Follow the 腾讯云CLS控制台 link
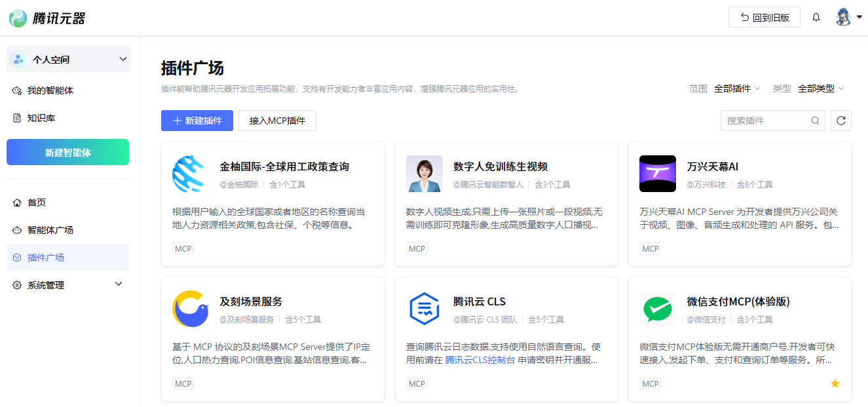Viewport: 868px width, 407px height. coord(480,360)
